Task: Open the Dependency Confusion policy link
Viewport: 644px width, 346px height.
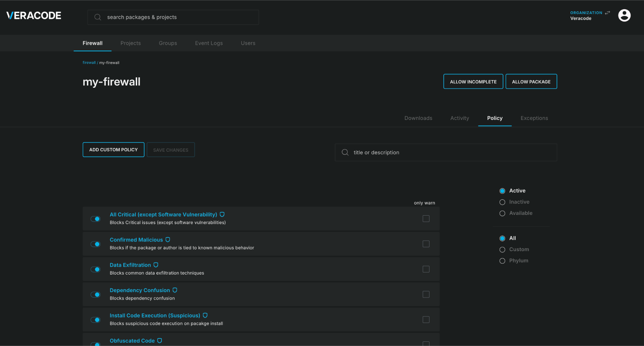Action: 140,290
